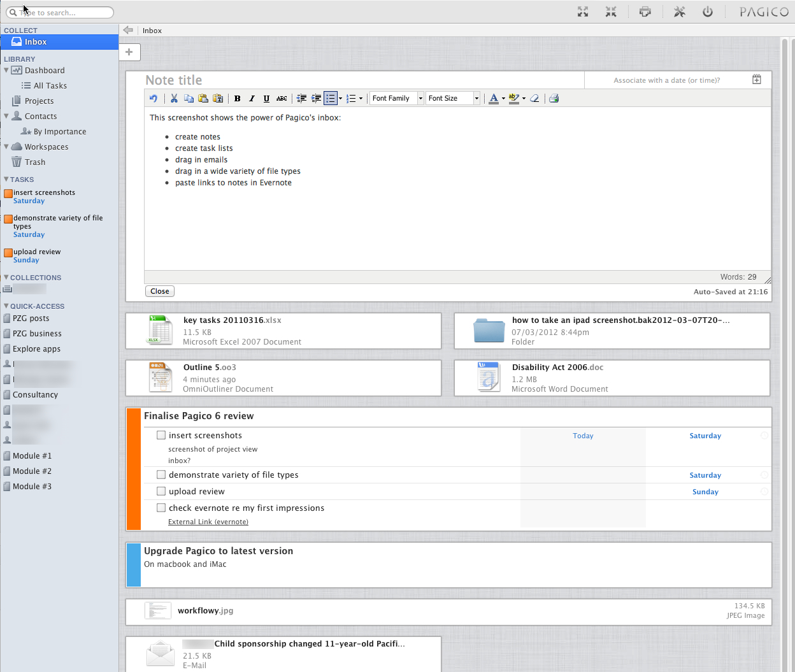This screenshot has width=795, height=672.
Task: Open preferences with the wrench tools icon
Action: (x=680, y=11)
